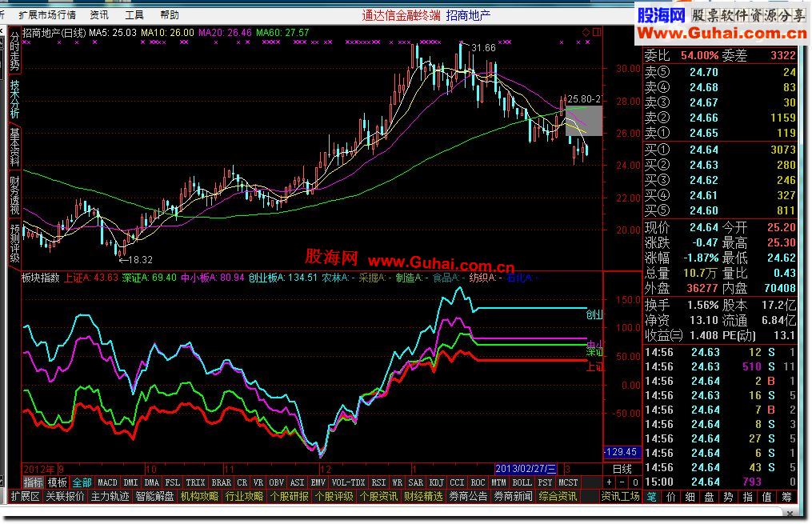Apply the ASI indicator
Image resolution: width=812 pixels, height=524 pixels.
point(298,482)
